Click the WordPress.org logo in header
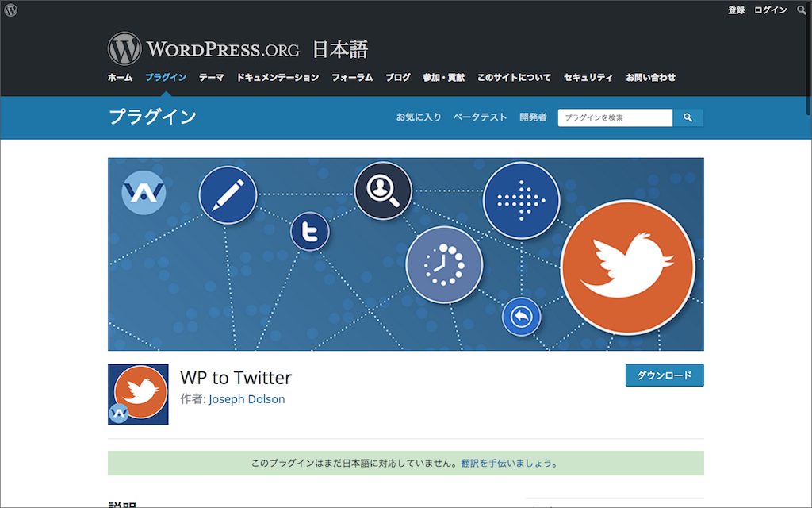Screen dimensions: 812x508 coord(204,48)
